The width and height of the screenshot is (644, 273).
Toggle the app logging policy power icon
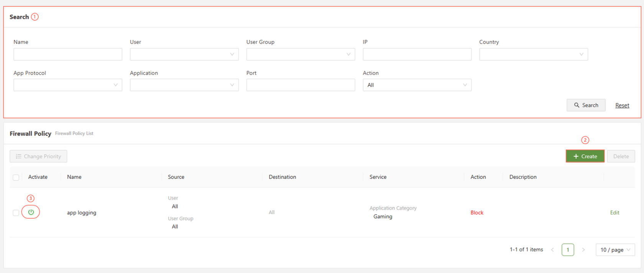(x=31, y=212)
